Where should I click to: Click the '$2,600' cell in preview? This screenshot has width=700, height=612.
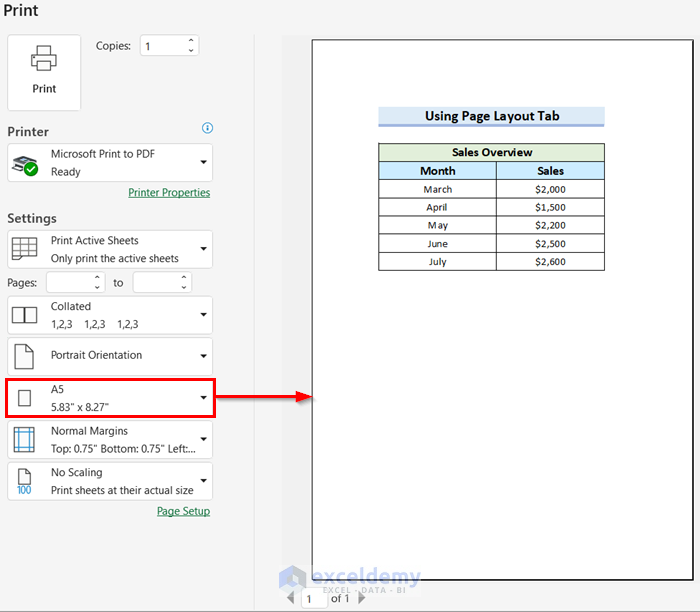[550, 262]
